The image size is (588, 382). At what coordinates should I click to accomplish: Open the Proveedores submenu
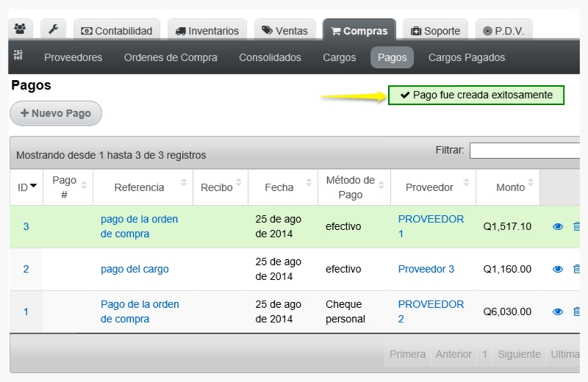coord(73,57)
